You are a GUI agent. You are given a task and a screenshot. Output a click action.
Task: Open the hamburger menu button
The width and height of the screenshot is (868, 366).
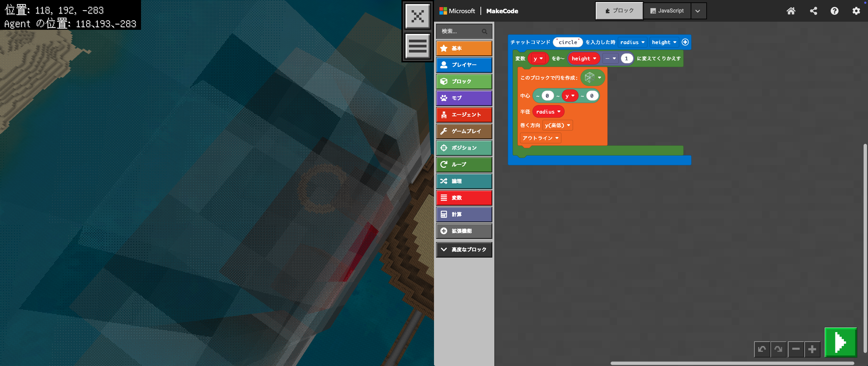point(417,46)
